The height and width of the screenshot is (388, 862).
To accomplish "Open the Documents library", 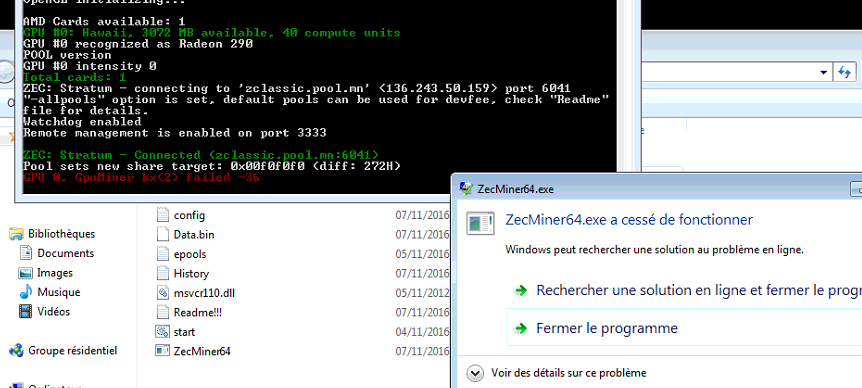I will point(65,253).
